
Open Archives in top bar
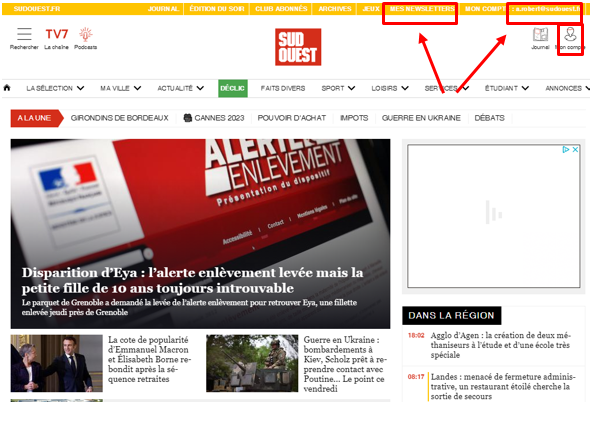point(334,9)
